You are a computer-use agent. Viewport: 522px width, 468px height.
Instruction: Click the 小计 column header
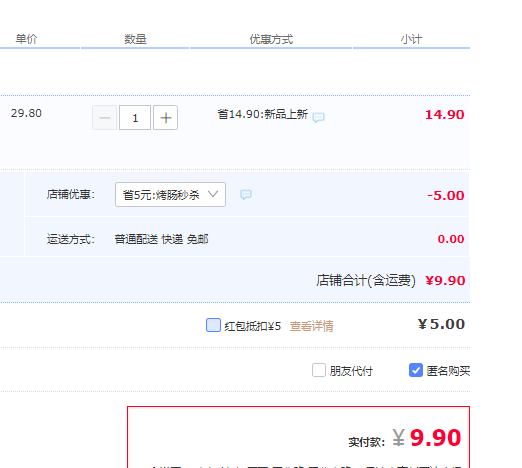click(x=411, y=39)
